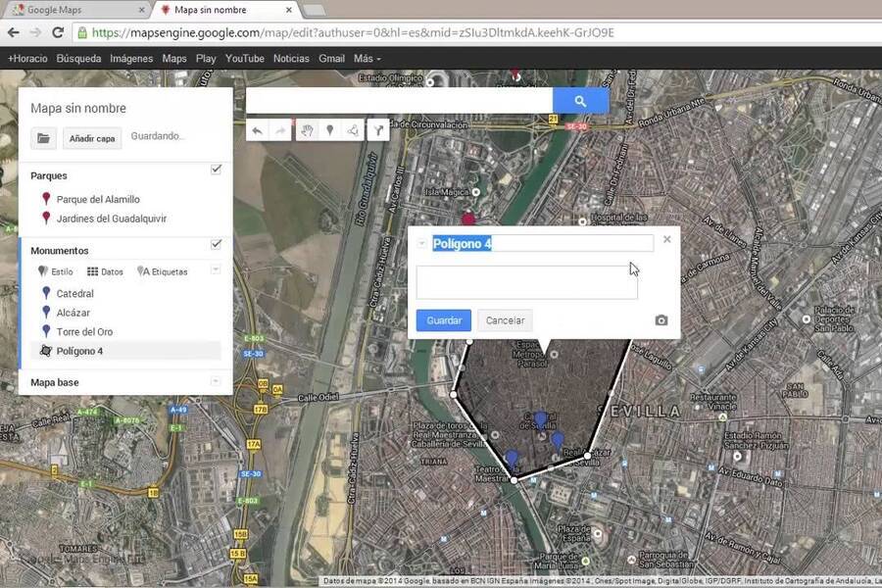Toggle the Monumentos layer visibility checkbox

(216, 244)
